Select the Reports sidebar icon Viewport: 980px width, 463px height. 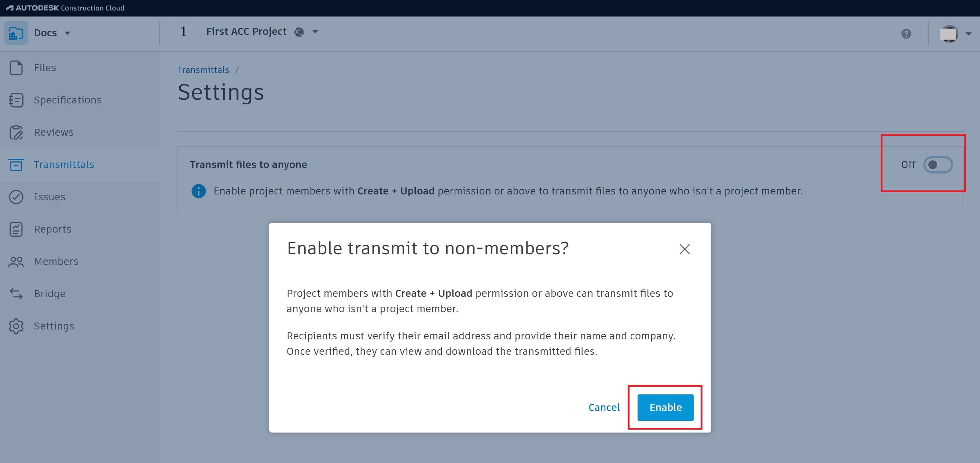[x=16, y=229]
